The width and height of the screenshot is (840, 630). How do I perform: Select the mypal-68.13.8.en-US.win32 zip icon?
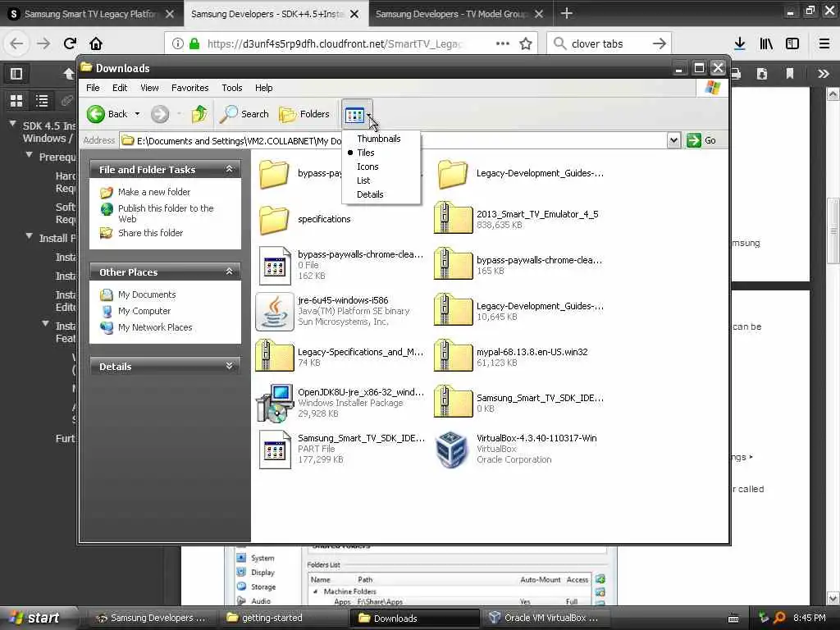[x=453, y=356]
